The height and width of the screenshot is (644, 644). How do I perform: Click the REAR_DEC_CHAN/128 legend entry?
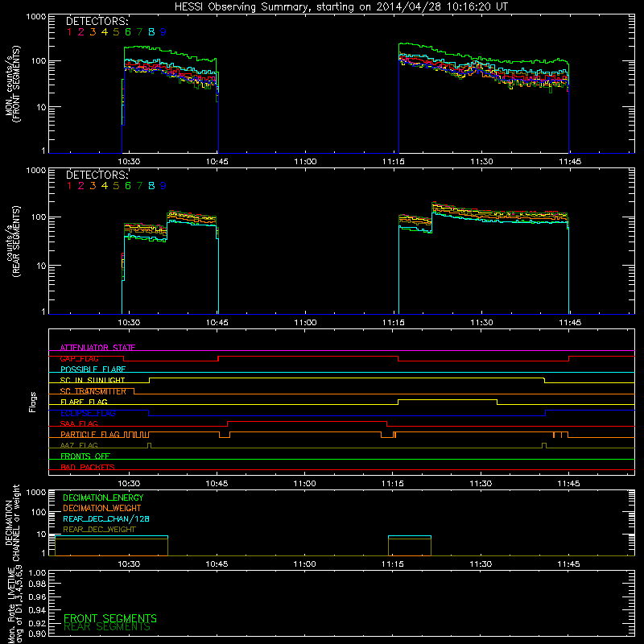coord(106,519)
